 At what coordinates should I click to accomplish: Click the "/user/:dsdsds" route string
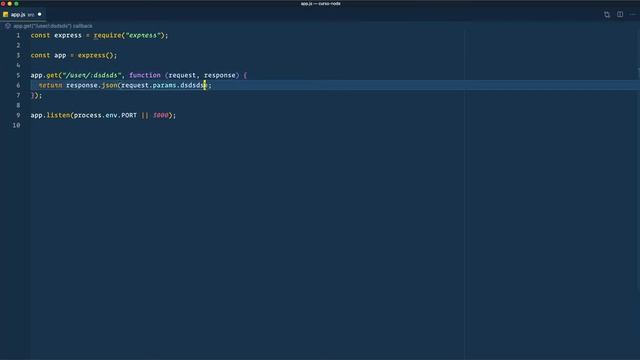click(92, 76)
